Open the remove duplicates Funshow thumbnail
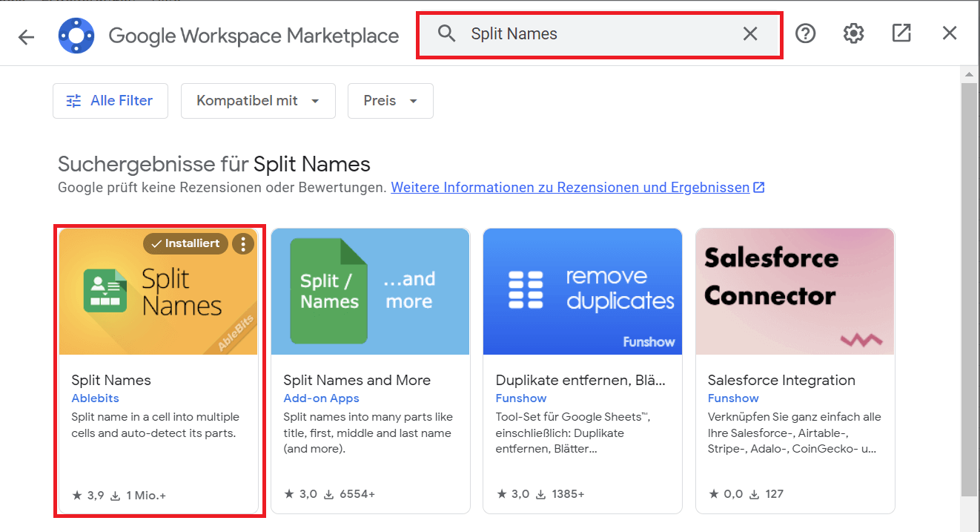980x532 pixels. (582, 292)
